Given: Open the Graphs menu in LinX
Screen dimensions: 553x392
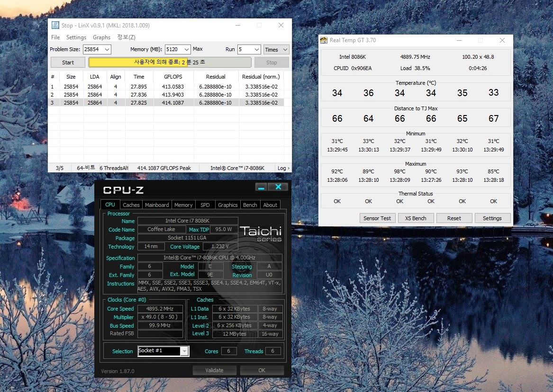Looking at the screenshot, I should pos(101,37).
